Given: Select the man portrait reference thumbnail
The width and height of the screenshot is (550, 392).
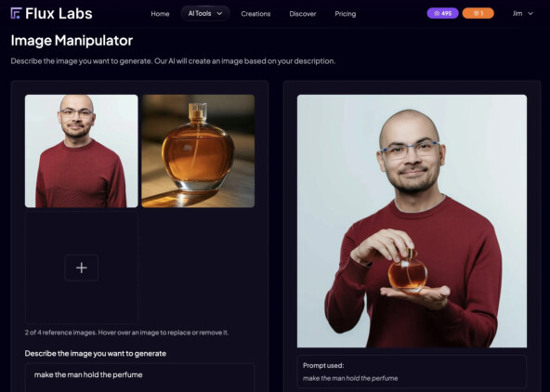Looking at the screenshot, I should [x=82, y=151].
